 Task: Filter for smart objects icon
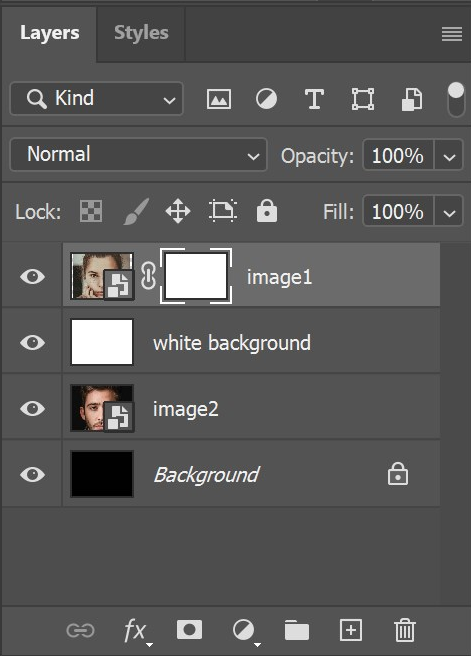tap(412, 100)
